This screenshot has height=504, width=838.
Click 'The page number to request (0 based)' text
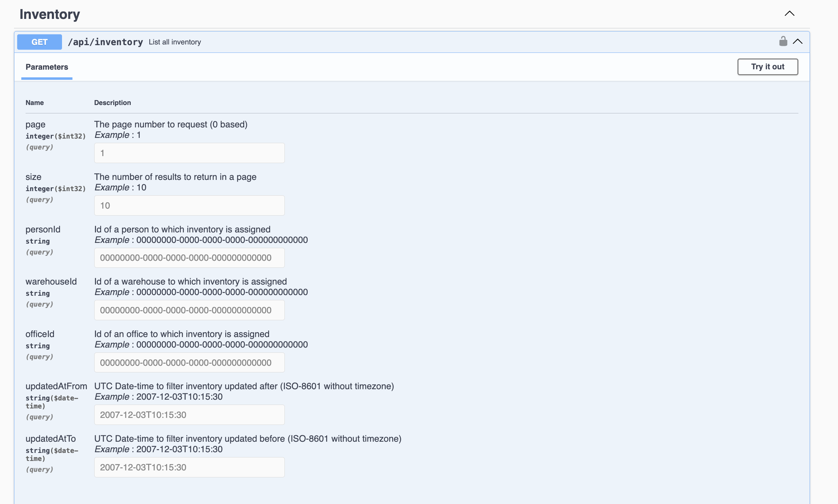pos(171,125)
